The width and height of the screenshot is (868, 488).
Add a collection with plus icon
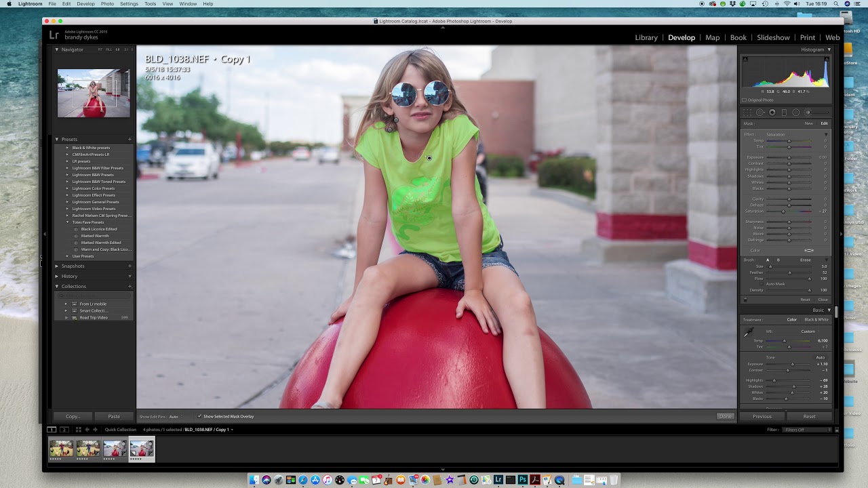coord(130,286)
